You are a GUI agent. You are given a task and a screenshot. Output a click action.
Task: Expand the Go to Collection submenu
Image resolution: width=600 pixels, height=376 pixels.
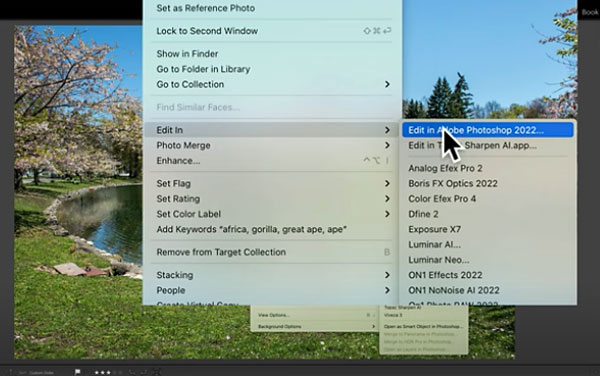(x=272, y=85)
